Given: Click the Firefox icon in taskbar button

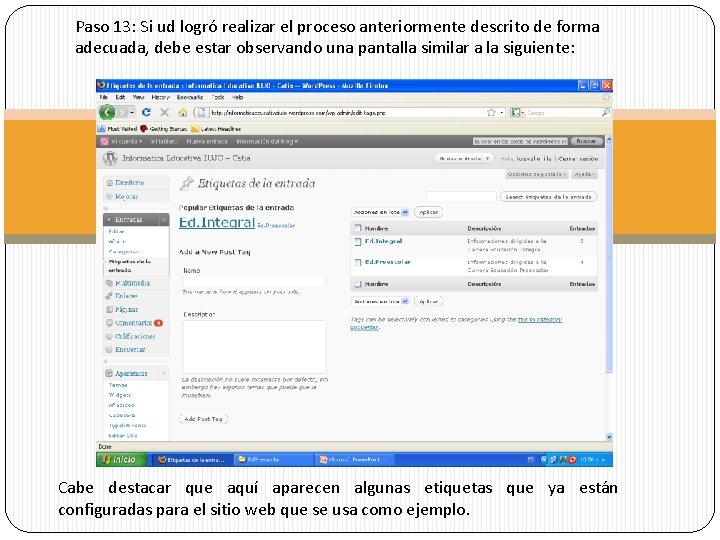Looking at the screenshot, I should coord(162,460).
